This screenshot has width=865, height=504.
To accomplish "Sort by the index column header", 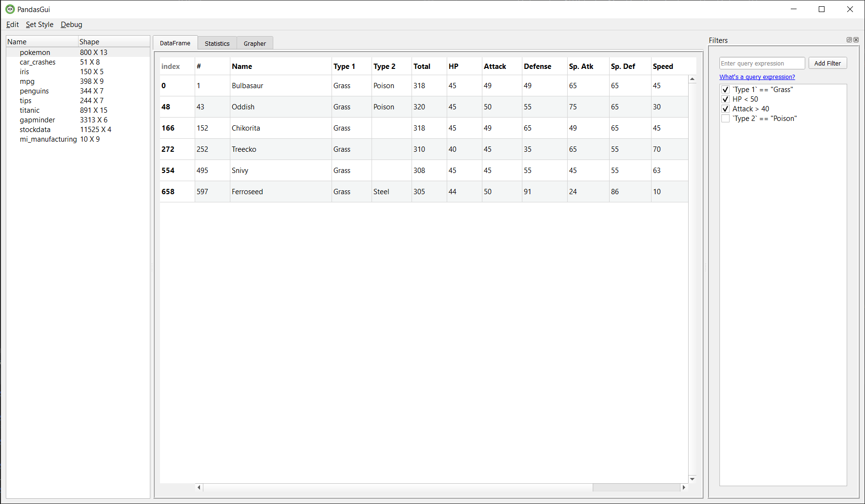I will [177, 66].
